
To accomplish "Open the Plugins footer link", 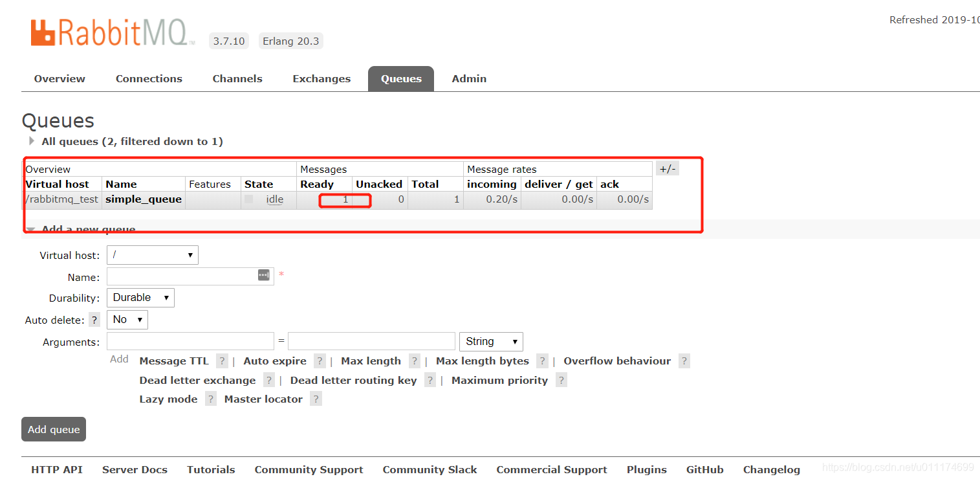I will [647, 470].
